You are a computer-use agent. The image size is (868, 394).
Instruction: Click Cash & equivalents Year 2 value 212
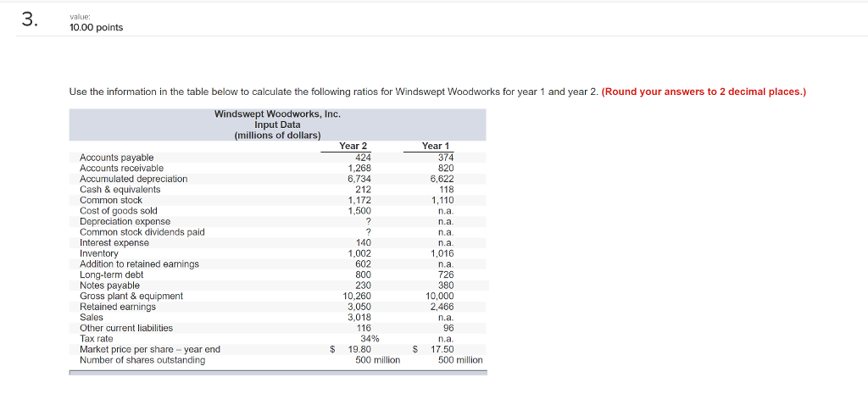pos(363,189)
